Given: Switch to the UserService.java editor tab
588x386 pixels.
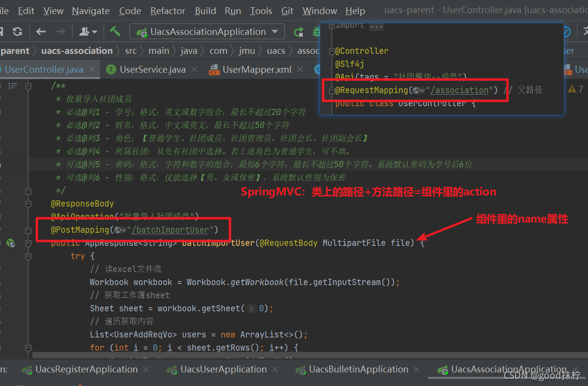Looking at the screenshot, I should click(x=152, y=70).
